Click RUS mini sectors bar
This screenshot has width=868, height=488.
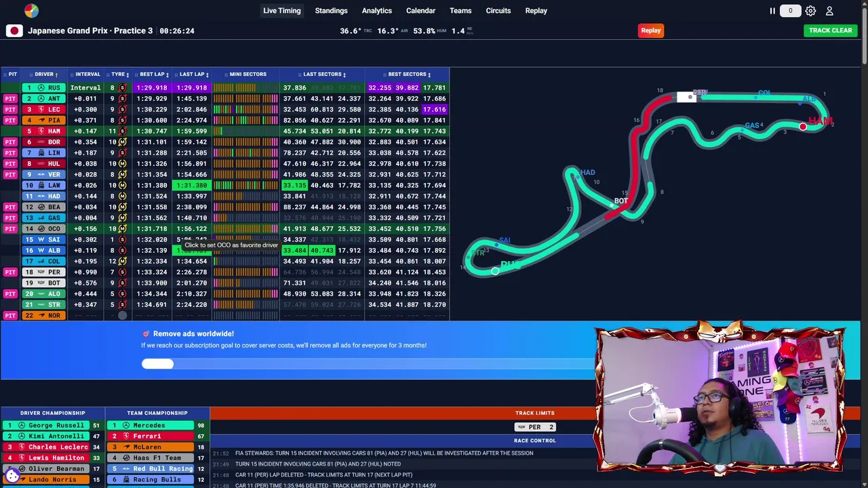tap(245, 87)
